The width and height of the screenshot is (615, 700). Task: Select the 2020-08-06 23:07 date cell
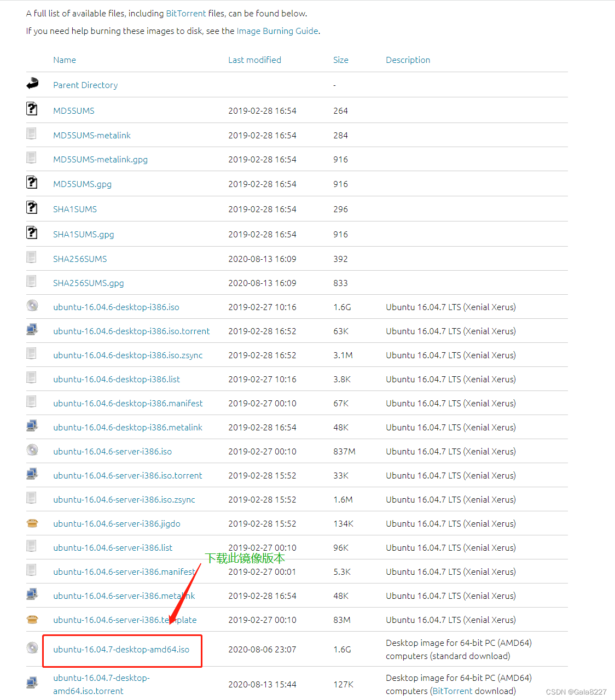pyautogui.click(x=262, y=649)
